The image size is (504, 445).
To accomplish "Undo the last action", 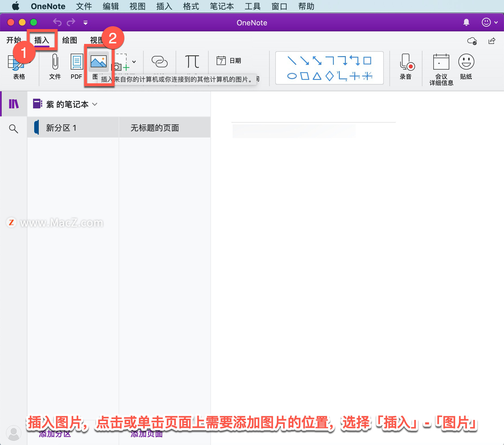I will [x=57, y=22].
